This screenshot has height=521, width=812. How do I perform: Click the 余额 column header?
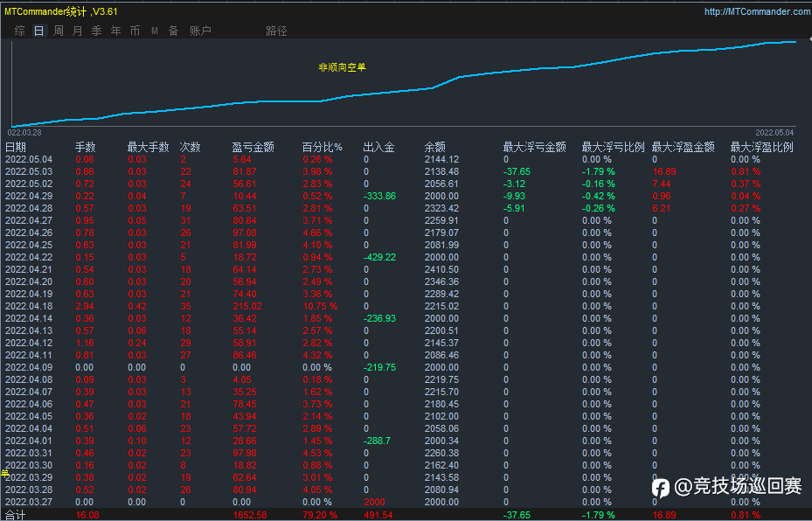(x=435, y=147)
